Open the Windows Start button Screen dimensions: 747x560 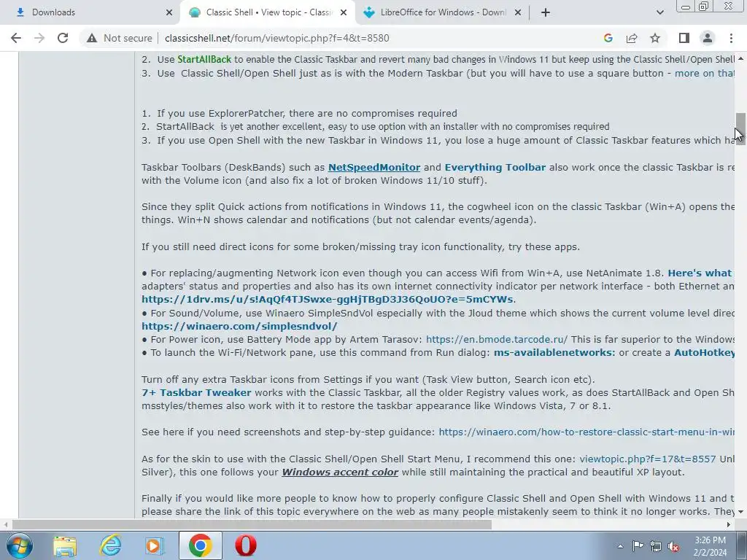click(x=18, y=545)
